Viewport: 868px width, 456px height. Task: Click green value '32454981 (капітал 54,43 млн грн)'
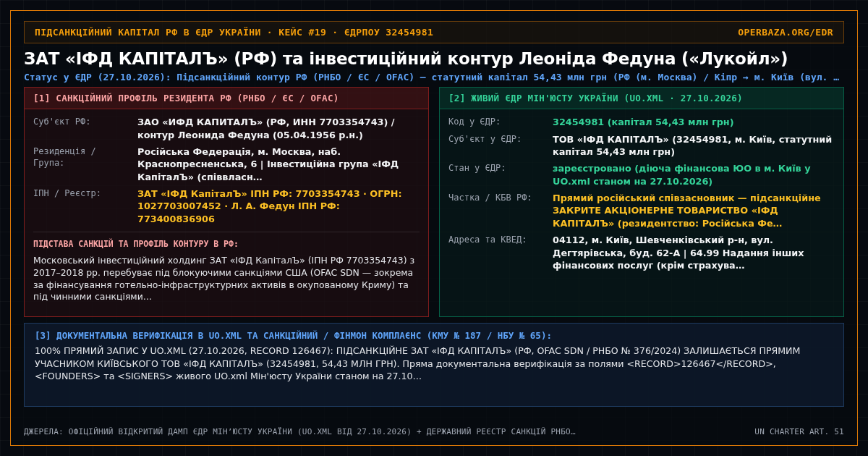pyautogui.click(x=643, y=122)
